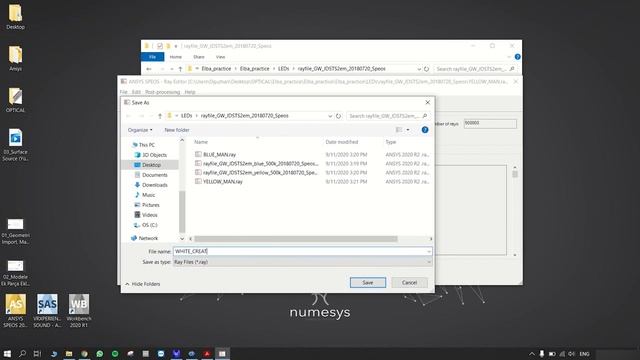Viewport: 640px width, 360px height.
Task: Open Home tab in File Explorer window
Action: click(x=176, y=57)
